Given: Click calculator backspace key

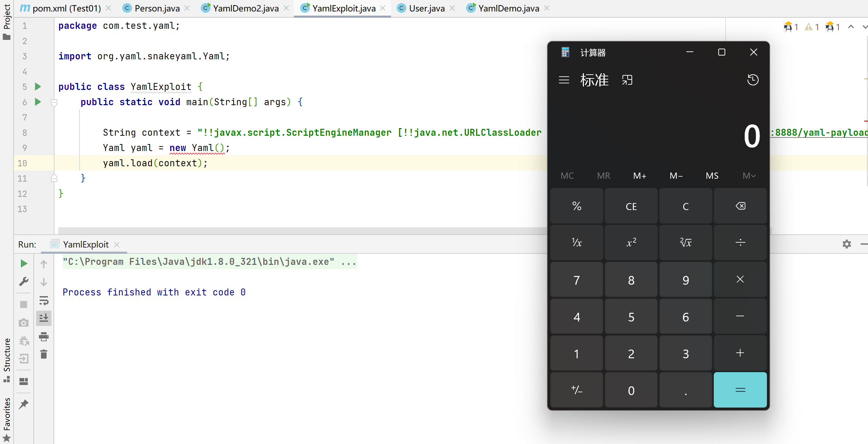Looking at the screenshot, I should pos(740,206).
